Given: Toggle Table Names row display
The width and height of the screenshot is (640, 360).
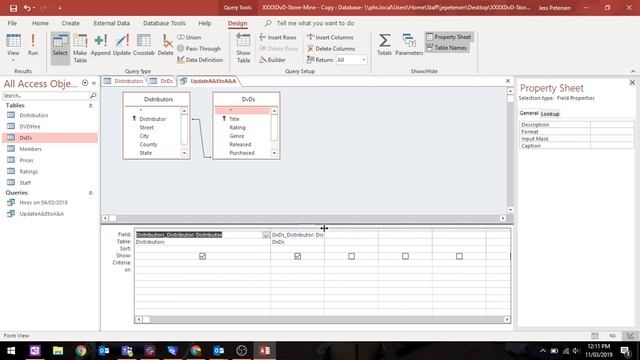Looking at the screenshot, I should coord(447,48).
